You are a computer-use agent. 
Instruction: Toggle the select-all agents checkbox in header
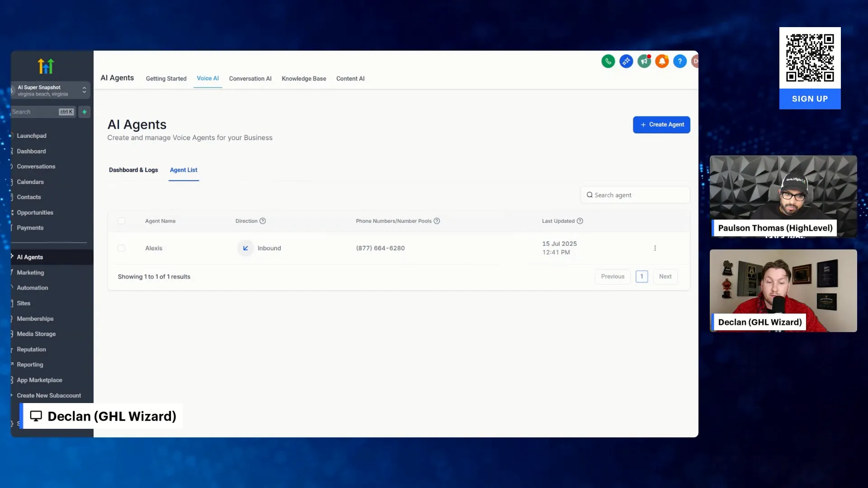pyautogui.click(x=121, y=221)
